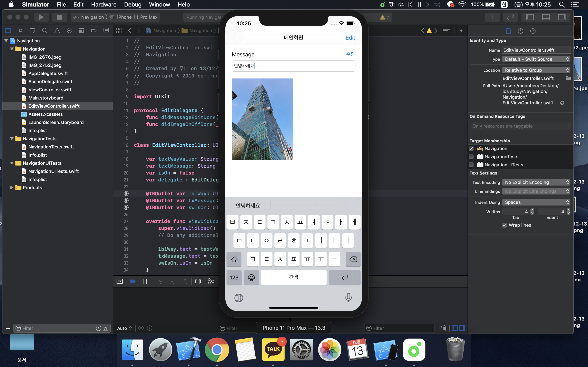Show the History inspector clock icon

coord(520,31)
